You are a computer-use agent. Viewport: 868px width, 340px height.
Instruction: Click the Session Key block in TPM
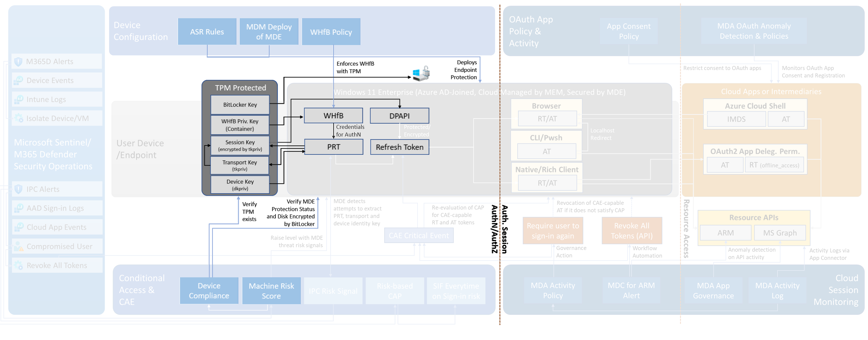coord(240,145)
